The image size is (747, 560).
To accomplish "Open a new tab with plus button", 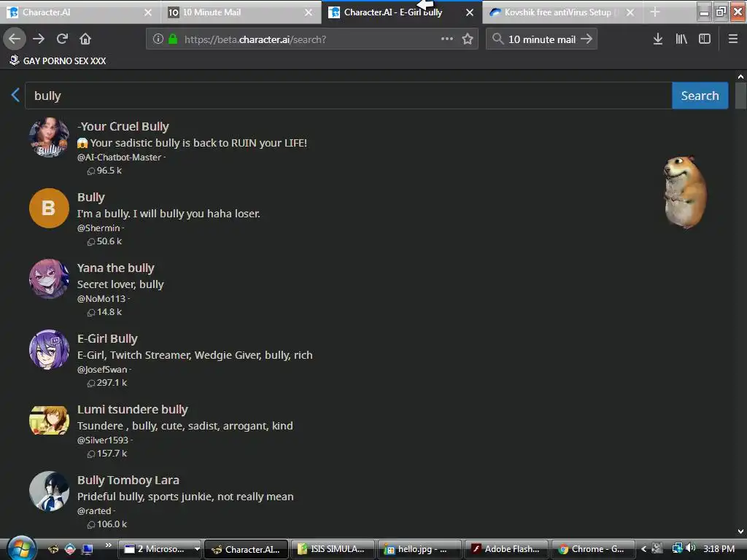I will (x=655, y=12).
